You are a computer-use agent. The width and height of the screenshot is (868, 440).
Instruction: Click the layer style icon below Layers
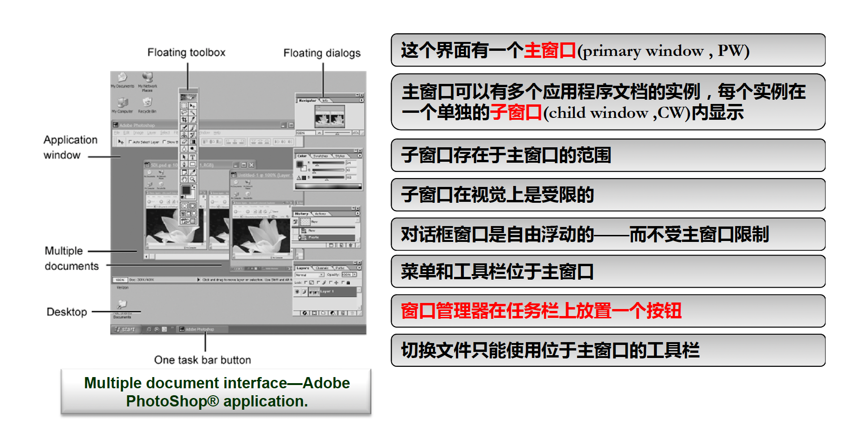(x=305, y=313)
